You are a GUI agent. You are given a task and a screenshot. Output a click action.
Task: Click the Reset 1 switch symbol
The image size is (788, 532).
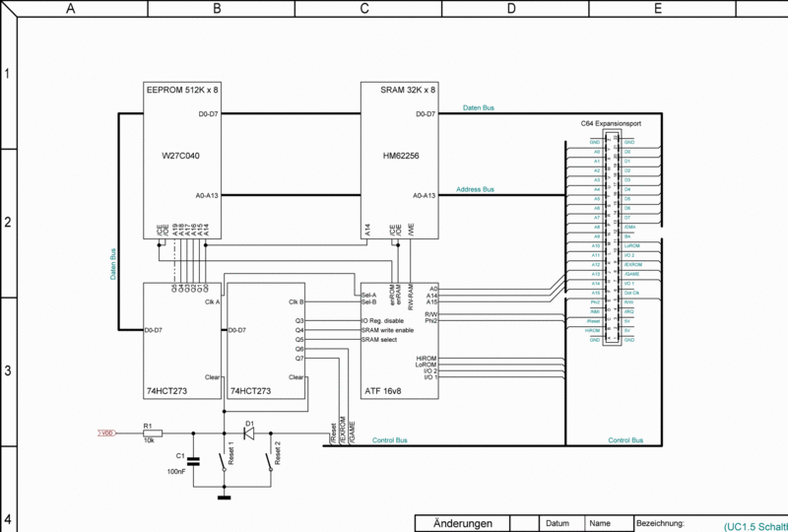224,462
